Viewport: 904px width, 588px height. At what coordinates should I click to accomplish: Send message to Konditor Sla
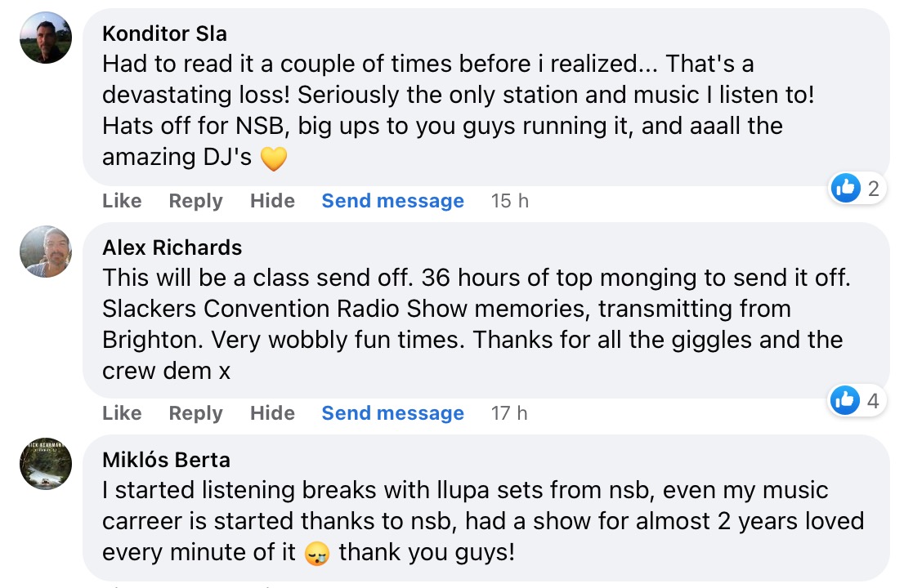coord(392,201)
